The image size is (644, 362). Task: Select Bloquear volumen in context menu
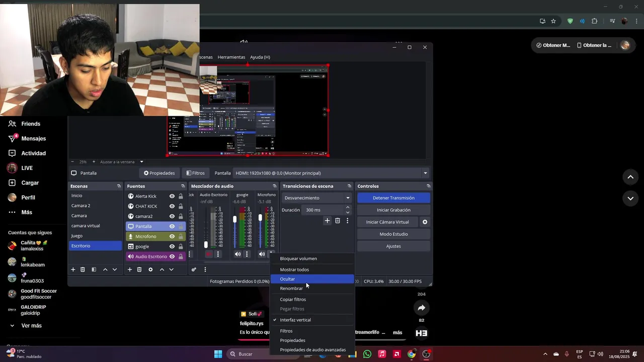[x=312, y=258]
